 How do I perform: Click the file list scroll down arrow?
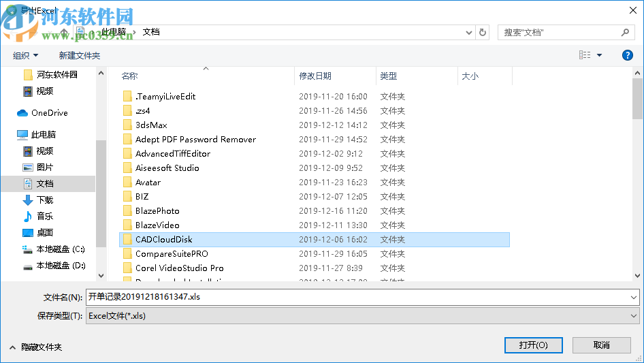(x=637, y=276)
